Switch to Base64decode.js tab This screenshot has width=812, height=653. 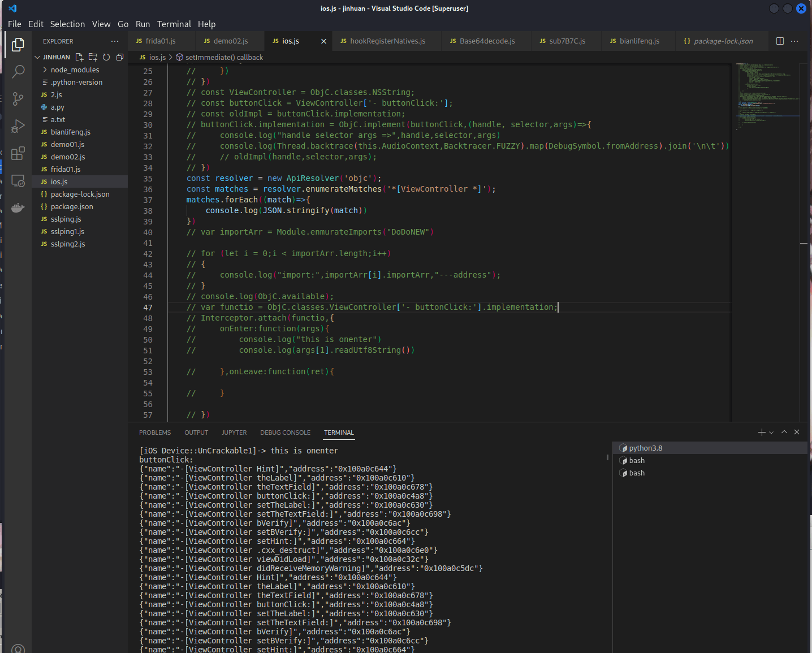[487, 41]
